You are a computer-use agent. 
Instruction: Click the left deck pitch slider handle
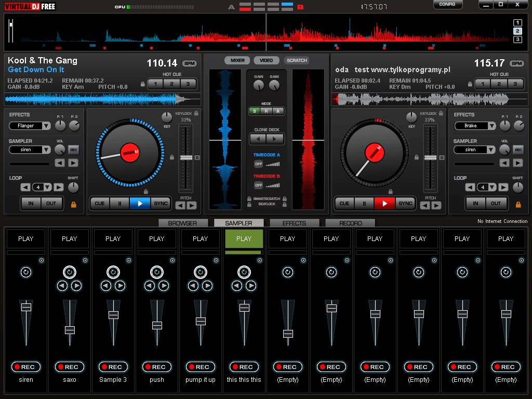point(186,158)
